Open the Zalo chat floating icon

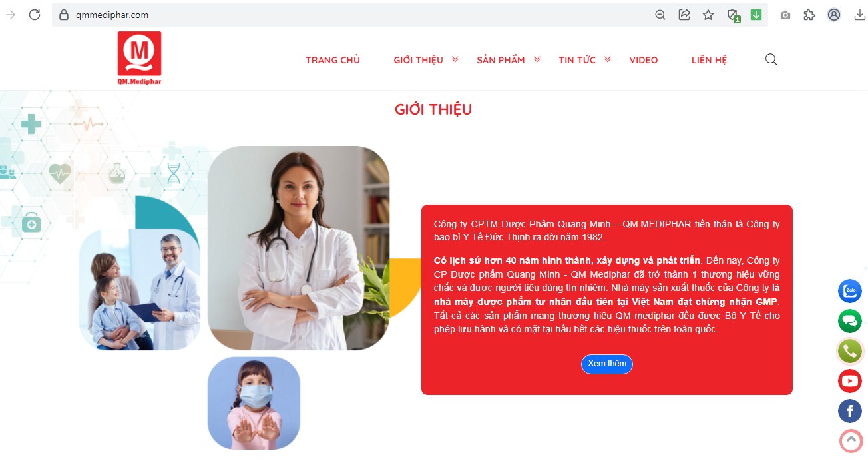pyautogui.click(x=849, y=291)
